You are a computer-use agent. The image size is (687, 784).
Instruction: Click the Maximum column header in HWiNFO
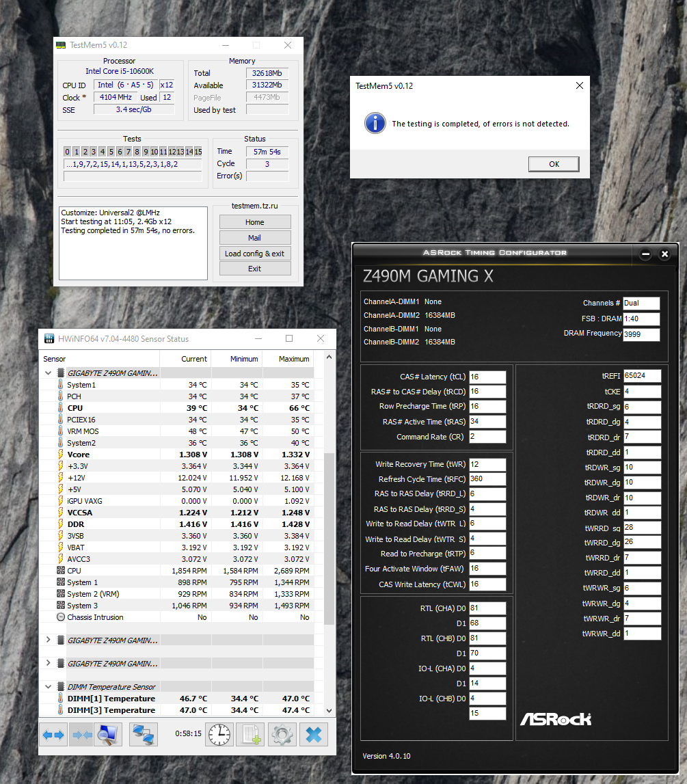tap(288, 359)
